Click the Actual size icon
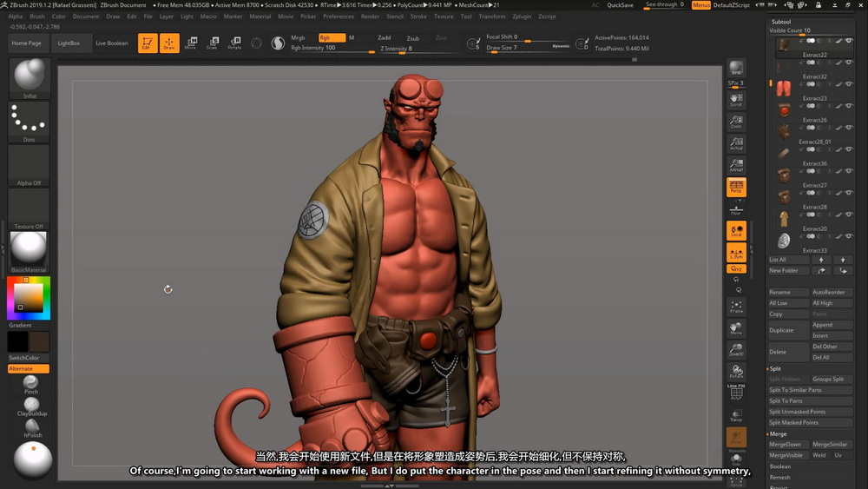Screen dimensions: 868x489 (736, 143)
